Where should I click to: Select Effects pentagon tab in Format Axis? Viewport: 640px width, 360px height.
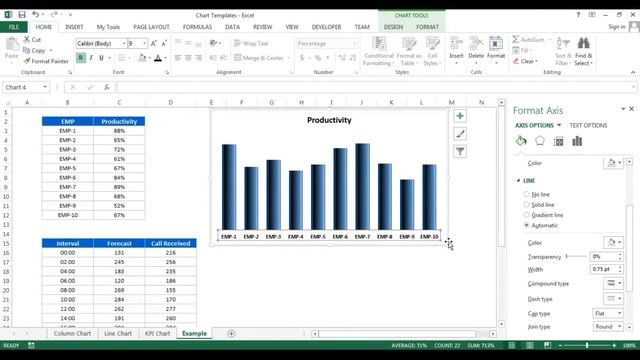pyautogui.click(x=540, y=141)
